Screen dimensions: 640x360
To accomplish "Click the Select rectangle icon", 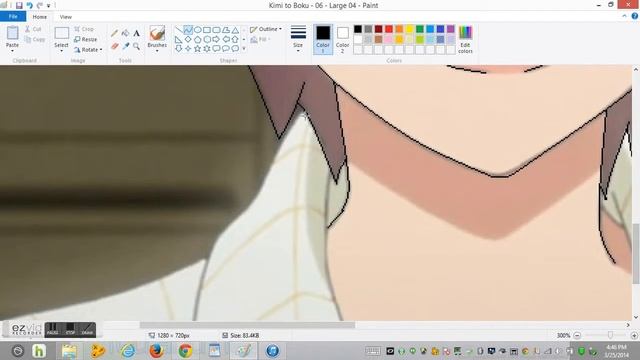I will click(61, 33).
